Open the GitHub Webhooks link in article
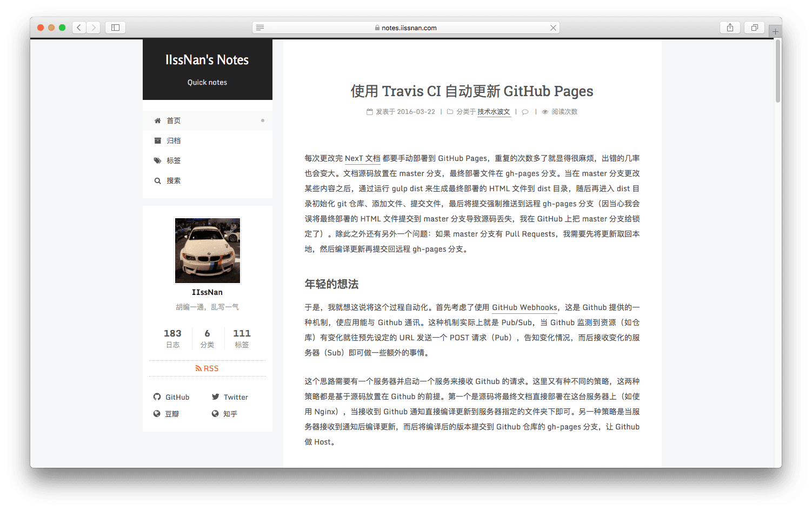 click(x=524, y=307)
